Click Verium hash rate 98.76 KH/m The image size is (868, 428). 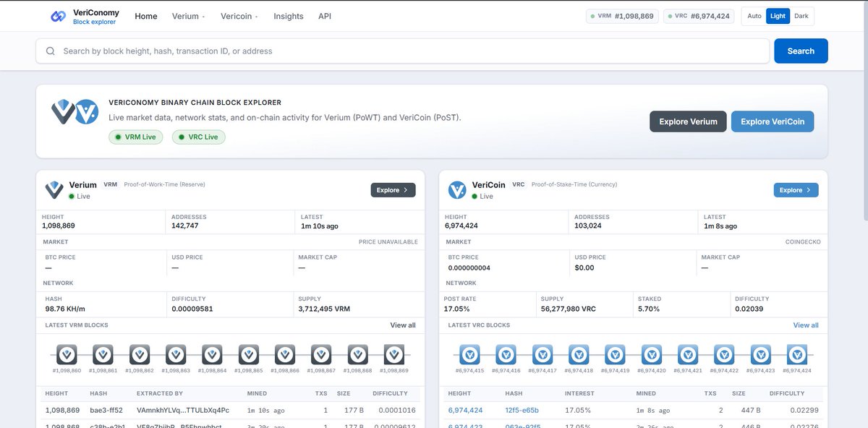click(x=65, y=309)
